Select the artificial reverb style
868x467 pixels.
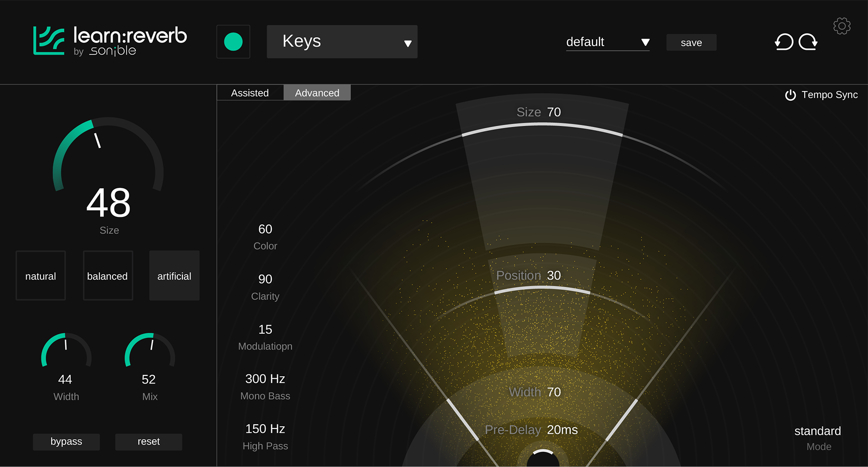[174, 276]
